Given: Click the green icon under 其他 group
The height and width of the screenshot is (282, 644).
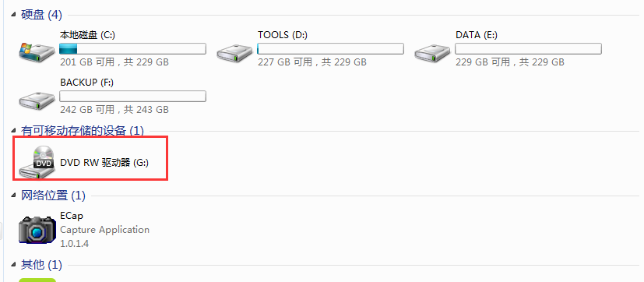Looking at the screenshot, I should pos(37,280).
